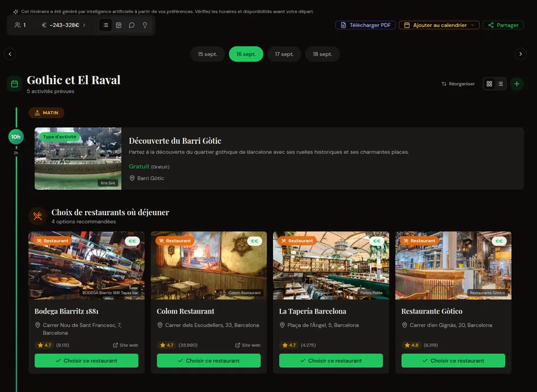Click the €€ price badge on Bodega Biarritz
The width and height of the screenshot is (537, 392).
coord(133,241)
